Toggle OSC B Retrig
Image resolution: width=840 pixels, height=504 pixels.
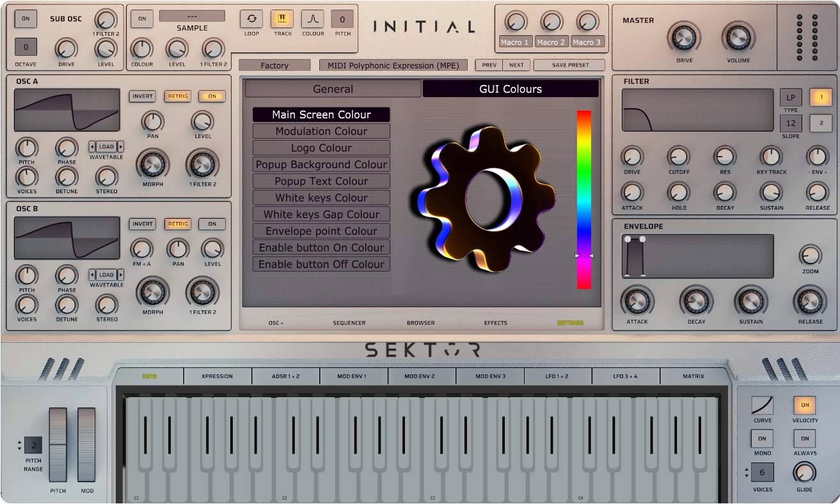click(177, 224)
